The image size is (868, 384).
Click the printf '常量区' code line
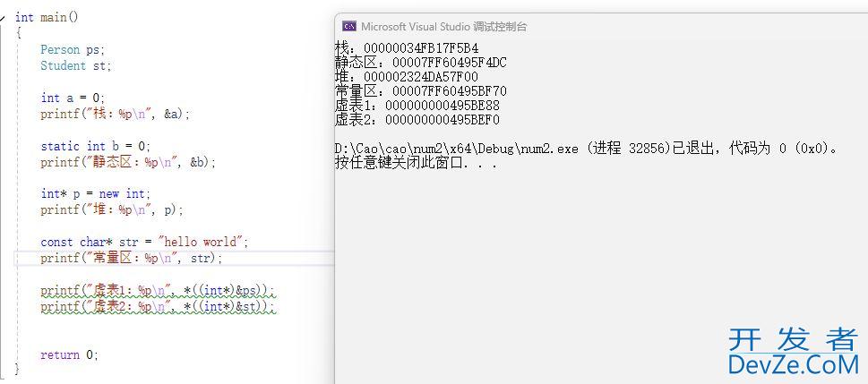click(x=131, y=259)
